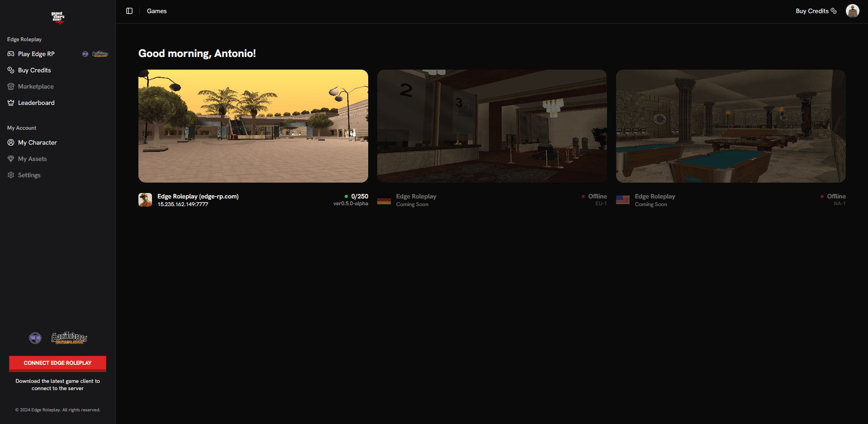Screen dimensions: 868x424
Task: Click the My Character person icon
Action: (x=11, y=142)
